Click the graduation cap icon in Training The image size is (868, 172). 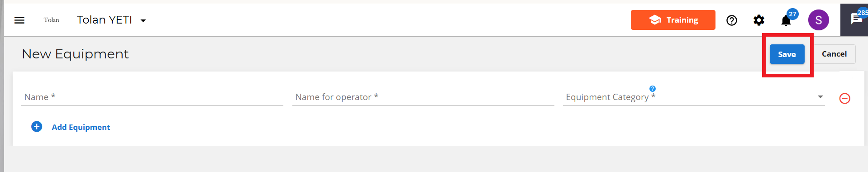655,20
